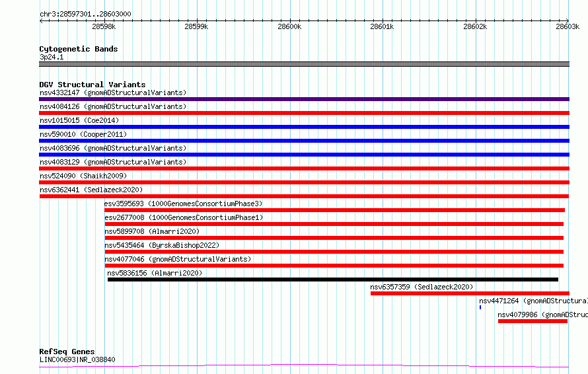
Task: Click the nsv524090 (Shaikh2009) label
Action: click(x=83, y=176)
